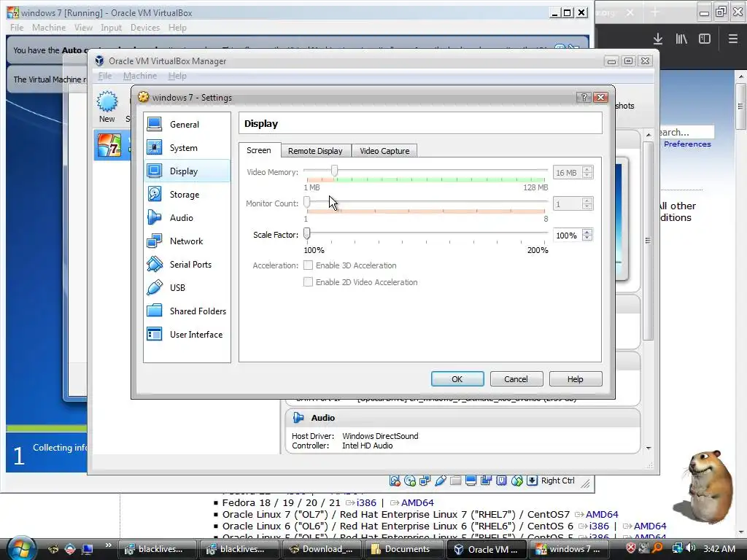
Task: Expand hidden quick launch items chevron on taskbar
Action: pos(108,545)
